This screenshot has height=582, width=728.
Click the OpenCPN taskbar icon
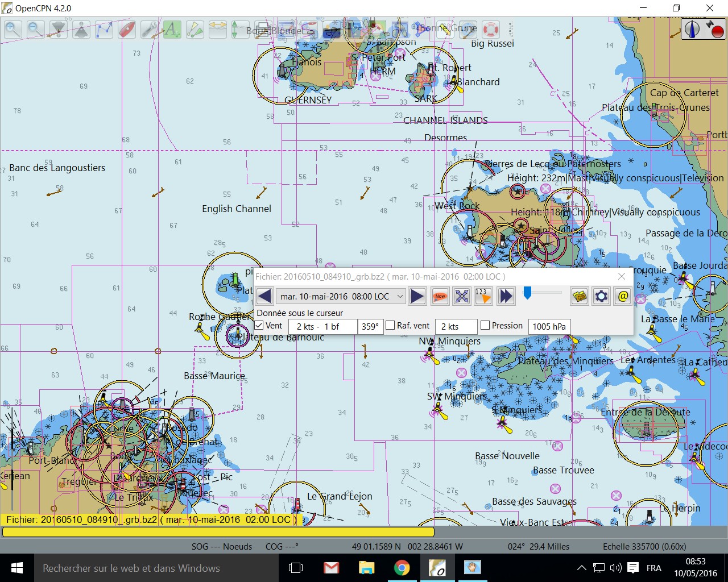(x=437, y=568)
